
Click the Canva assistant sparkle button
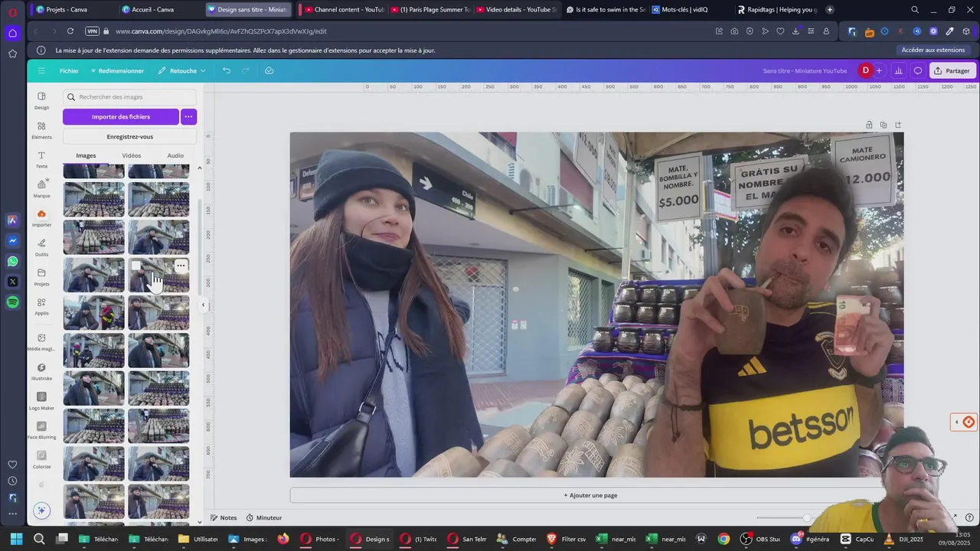pos(41,510)
